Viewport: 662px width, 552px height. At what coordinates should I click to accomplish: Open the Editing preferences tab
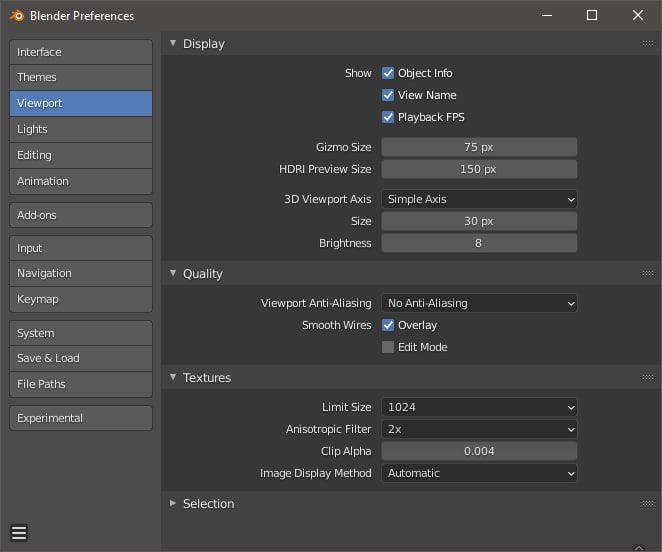pos(81,155)
